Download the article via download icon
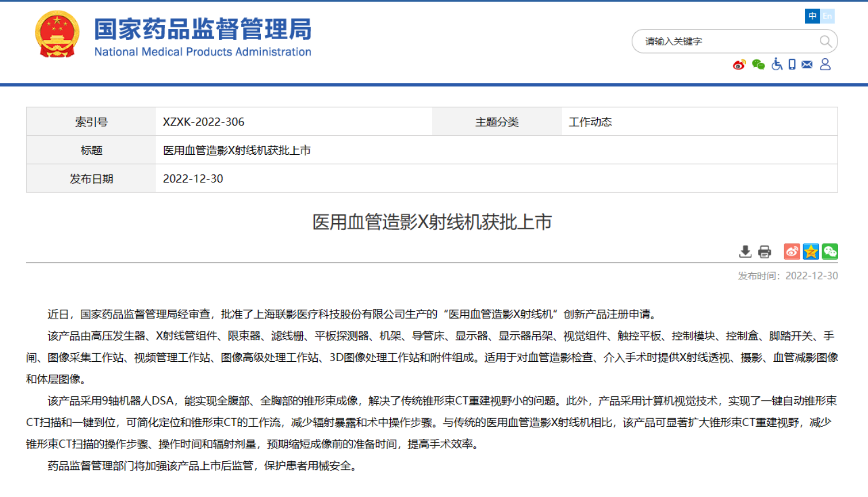868x497 pixels. pyautogui.click(x=745, y=252)
